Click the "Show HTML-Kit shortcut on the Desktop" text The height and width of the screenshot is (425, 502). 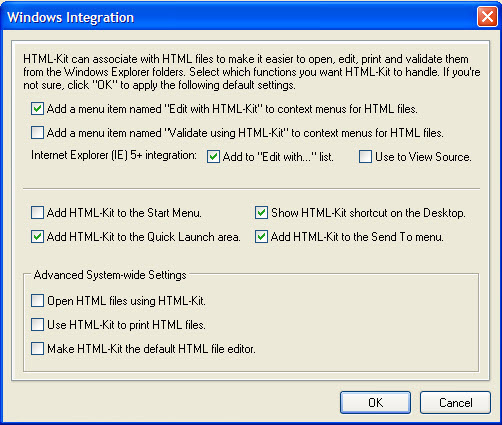pos(368,213)
